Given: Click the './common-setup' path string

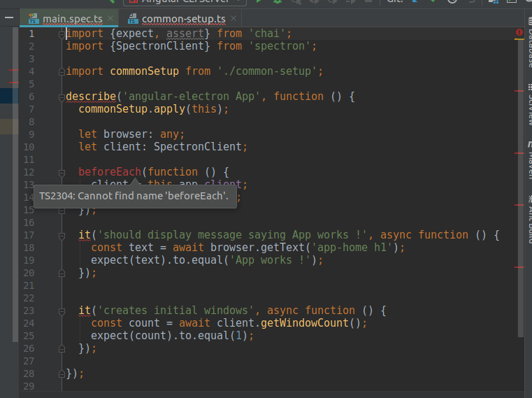Looking at the screenshot, I should (x=267, y=71).
